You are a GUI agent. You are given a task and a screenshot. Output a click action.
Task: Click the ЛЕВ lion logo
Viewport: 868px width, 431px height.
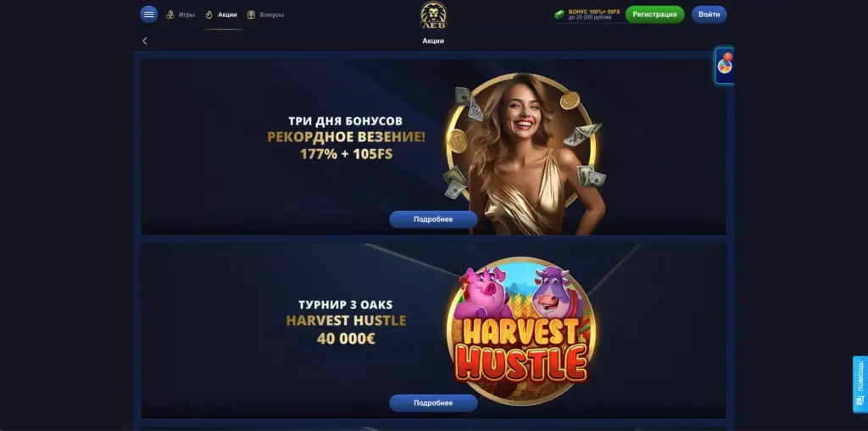coord(433,15)
